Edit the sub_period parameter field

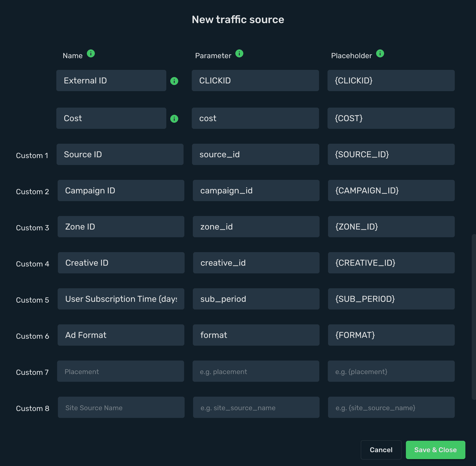click(x=256, y=299)
